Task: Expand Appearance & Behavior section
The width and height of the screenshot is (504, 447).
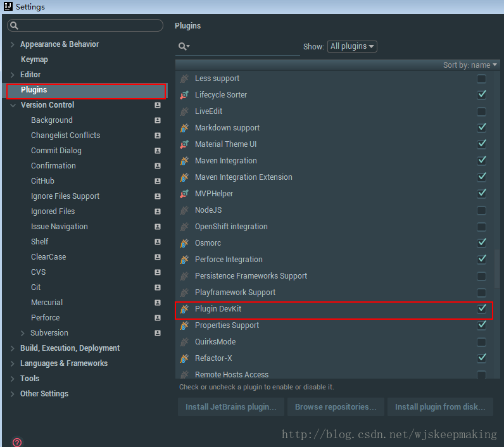Action: (x=12, y=44)
